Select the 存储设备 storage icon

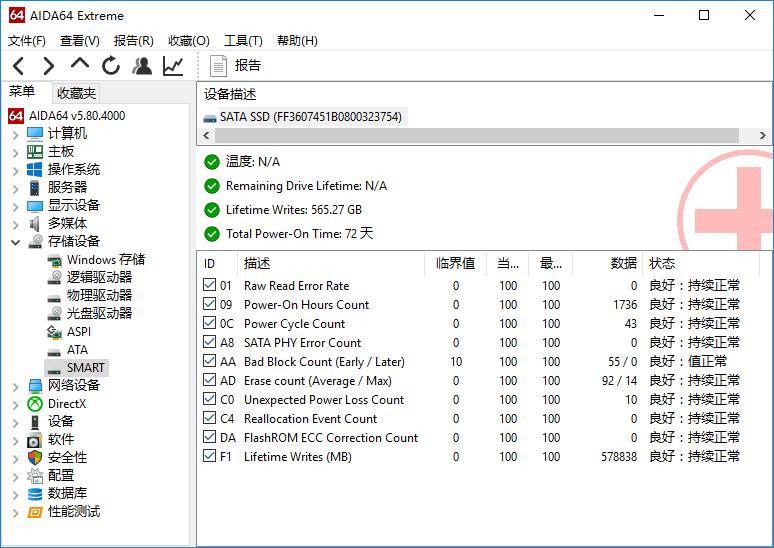click(35, 241)
